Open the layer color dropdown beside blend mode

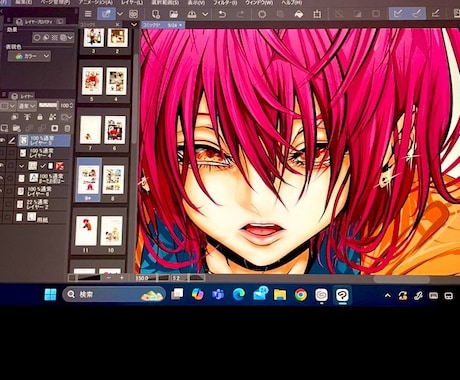[x=7, y=106]
